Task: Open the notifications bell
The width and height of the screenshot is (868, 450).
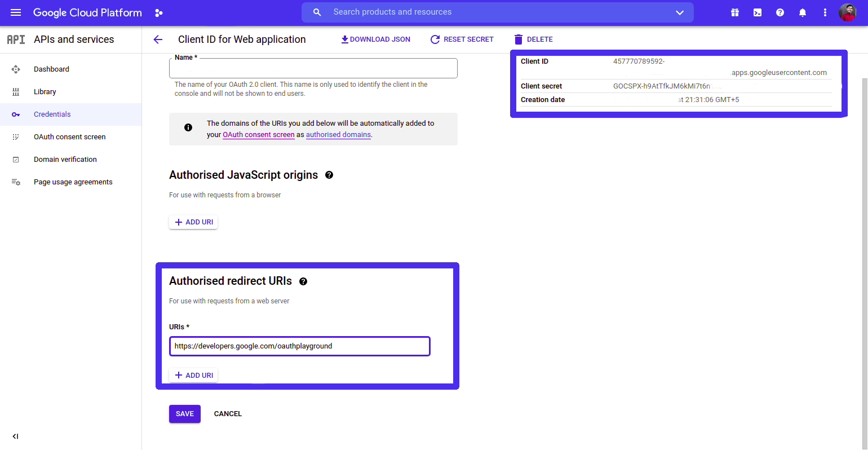Action: (x=803, y=12)
